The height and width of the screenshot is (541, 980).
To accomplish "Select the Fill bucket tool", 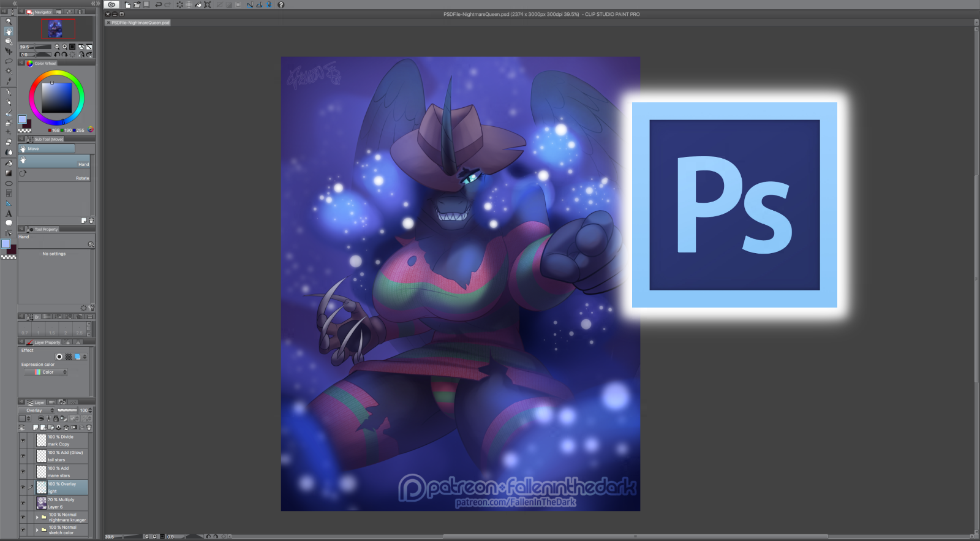I will click(9, 163).
